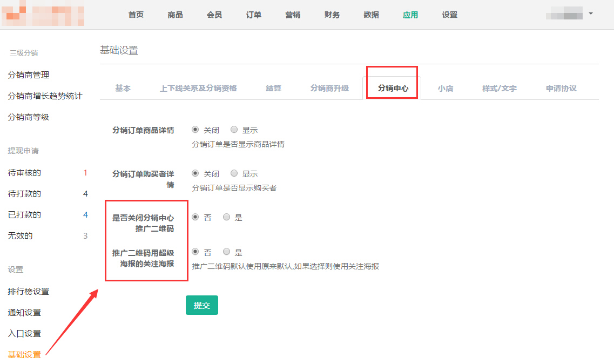The width and height of the screenshot is (614, 364).
Task: Click the blurred store logo
Action: coord(42,15)
